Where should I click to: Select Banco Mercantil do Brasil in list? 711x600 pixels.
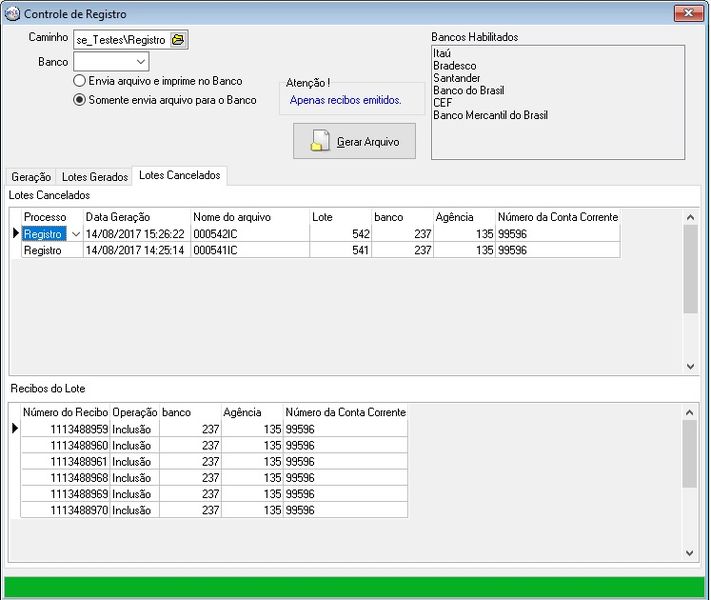pos(490,115)
